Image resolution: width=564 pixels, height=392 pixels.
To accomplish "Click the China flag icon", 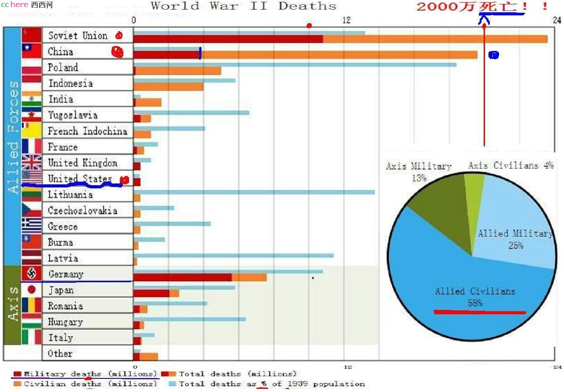I will [x=32, y=51].
